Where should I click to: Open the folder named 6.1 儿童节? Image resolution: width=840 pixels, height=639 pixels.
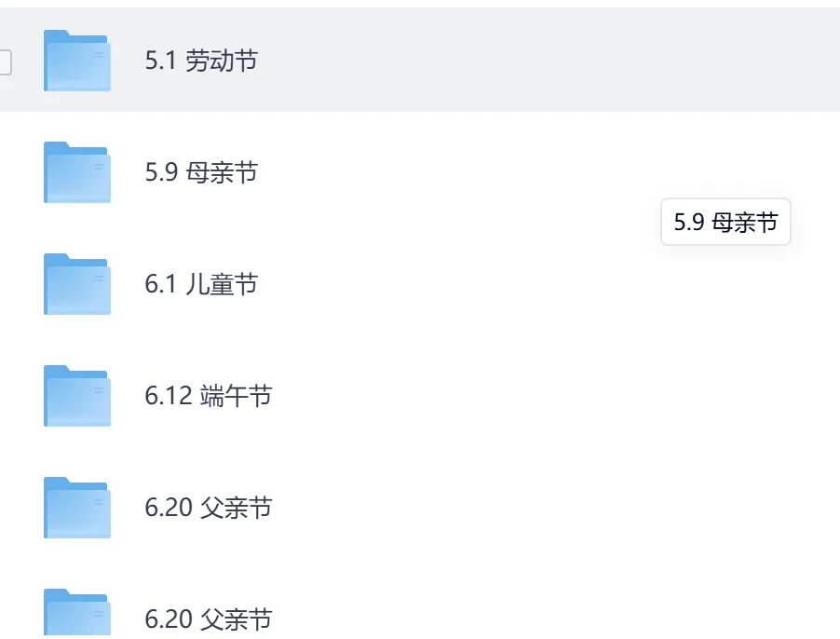tap(201, 284)
